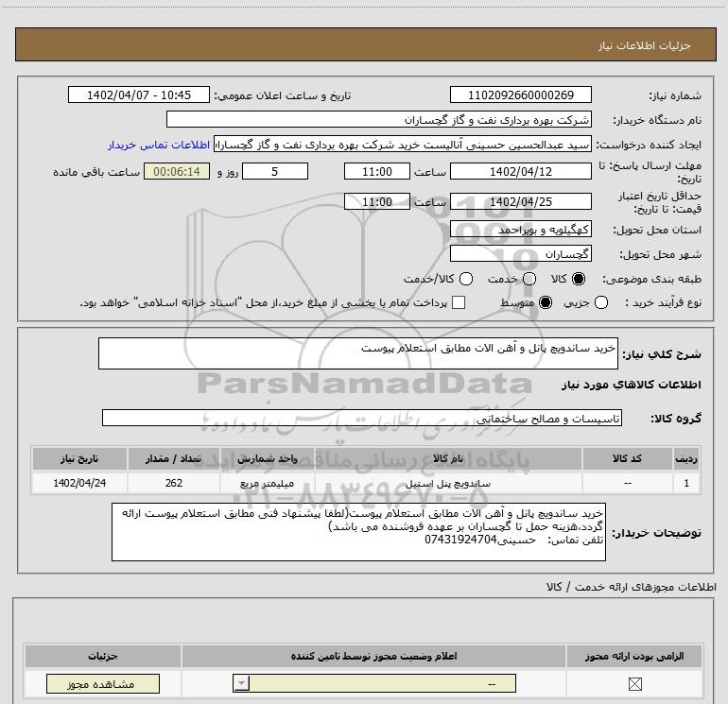
Task: Click the province field کهگیلویه و بویراحمد
Action: [x=520, y=230]
